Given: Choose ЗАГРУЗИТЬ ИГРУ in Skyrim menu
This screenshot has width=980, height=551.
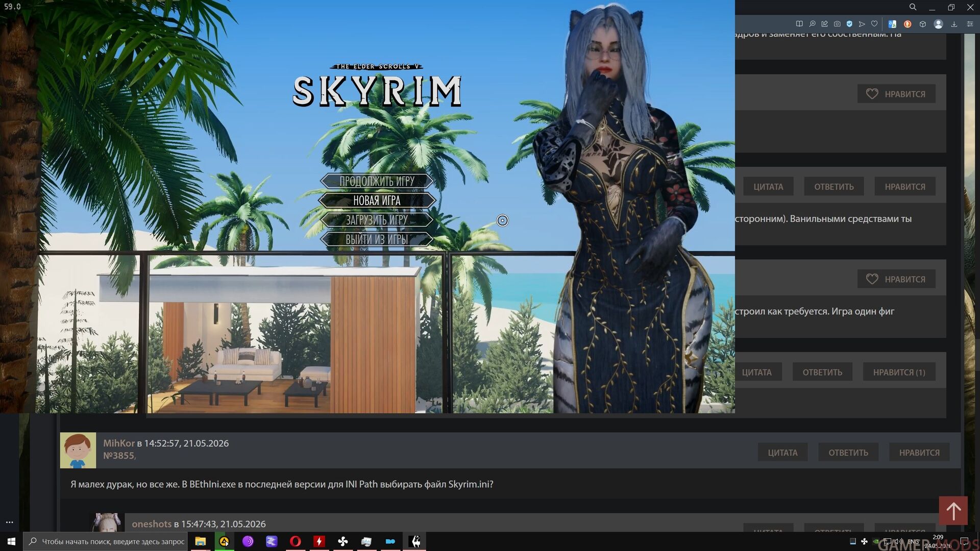Looking at the screenshot, I should click(377, 220).
